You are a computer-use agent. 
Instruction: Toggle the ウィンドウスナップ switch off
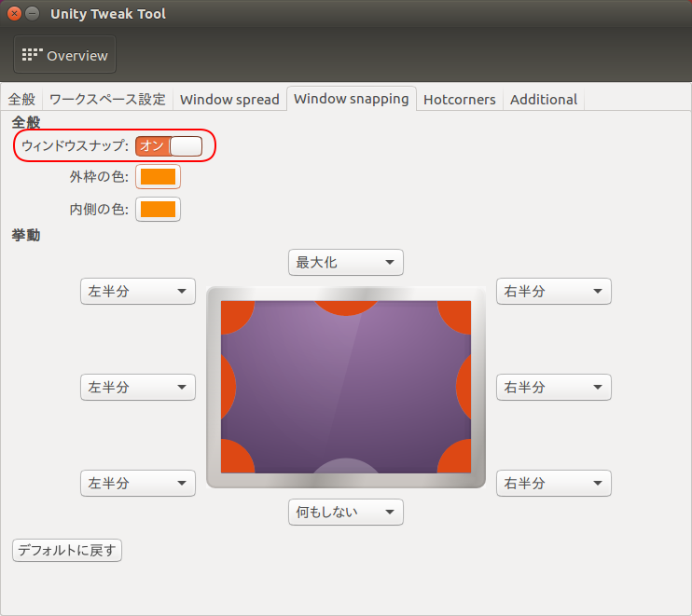pos(169,146)
